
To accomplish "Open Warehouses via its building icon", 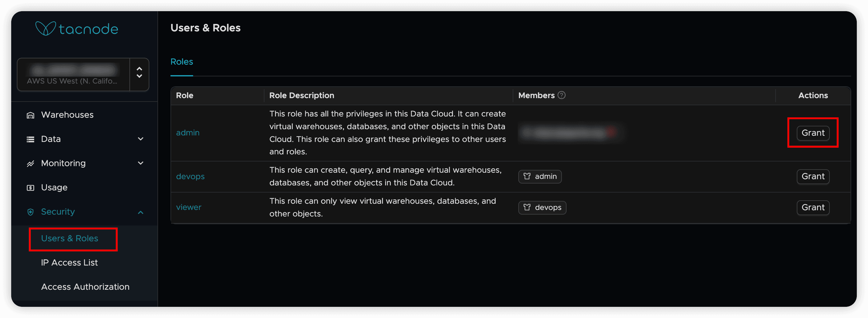I will [x=30, y=115].
